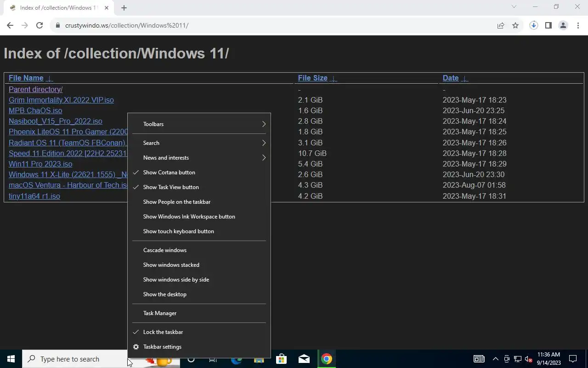Click the Chrome icon on the taskbar

tap(327, 359)
